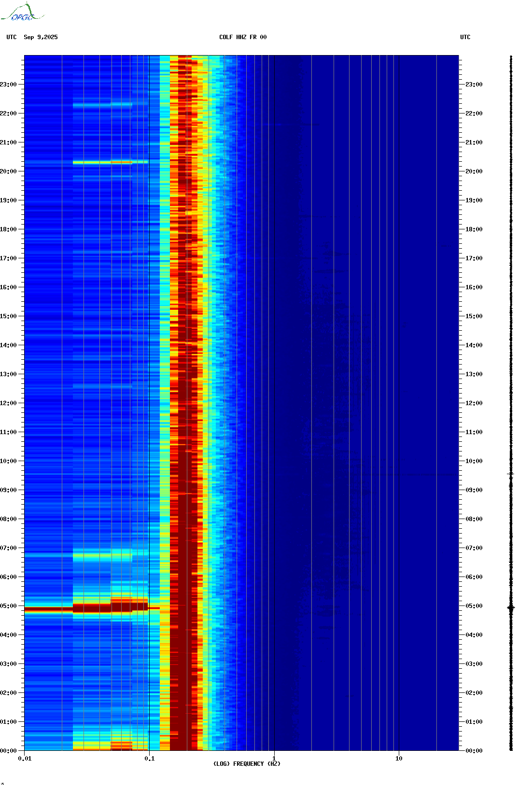This screenshot has width=532, height=789.
Task: Click the left axis '15:00' time label
Action: 8,316
